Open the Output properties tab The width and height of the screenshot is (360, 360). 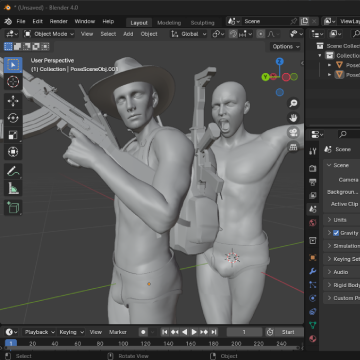pyautogui.click(x=312, y=182)
